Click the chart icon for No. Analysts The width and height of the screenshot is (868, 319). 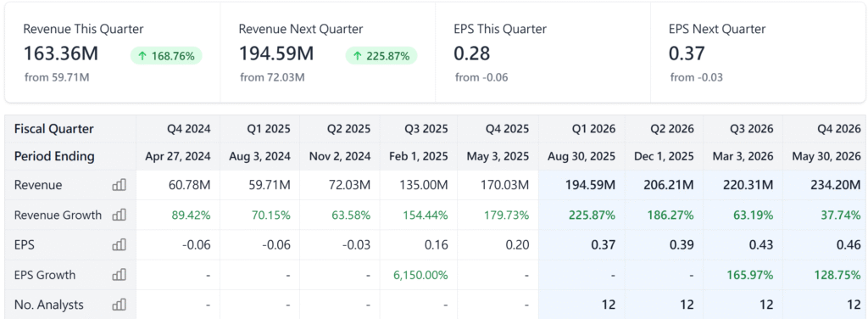click(x=119, y=305)
